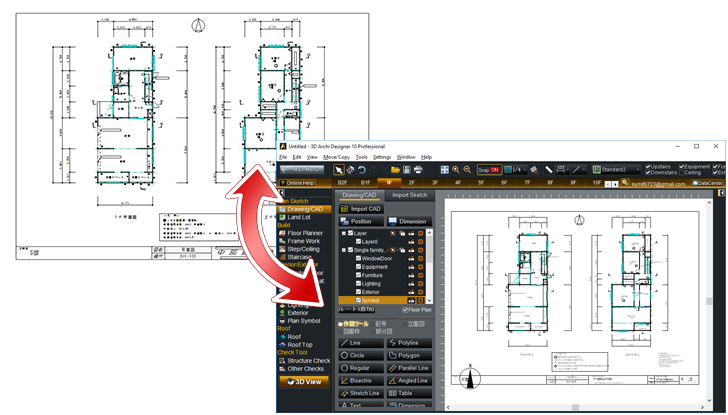Uncheck the Floor Plan checkbox
This screenshot has width=728, height=415.
pyautogui.click(x=405, y=310)
